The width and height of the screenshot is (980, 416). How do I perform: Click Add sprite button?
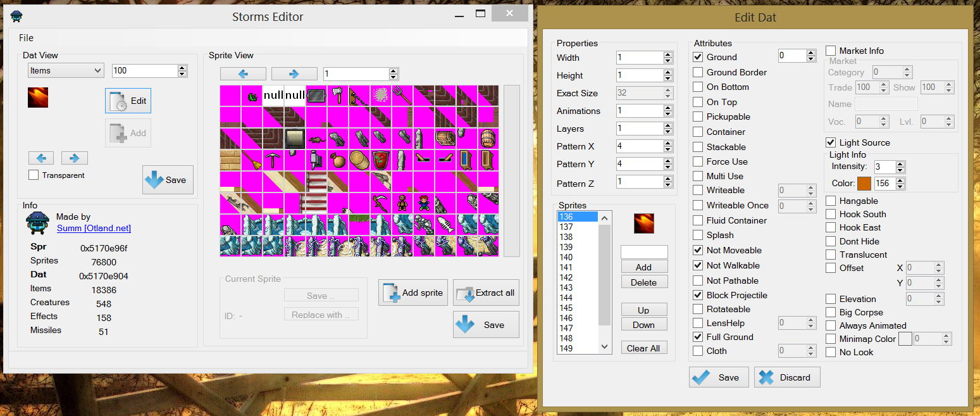point(413,293)
